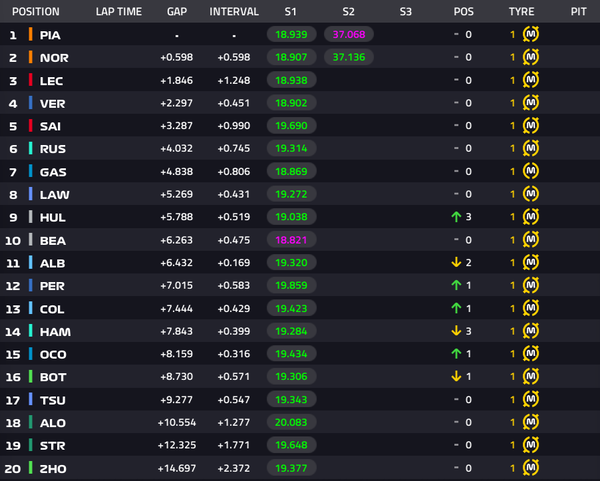Click the LAP TIME column header
600x481 pixels.
click(x=119, y=11)
